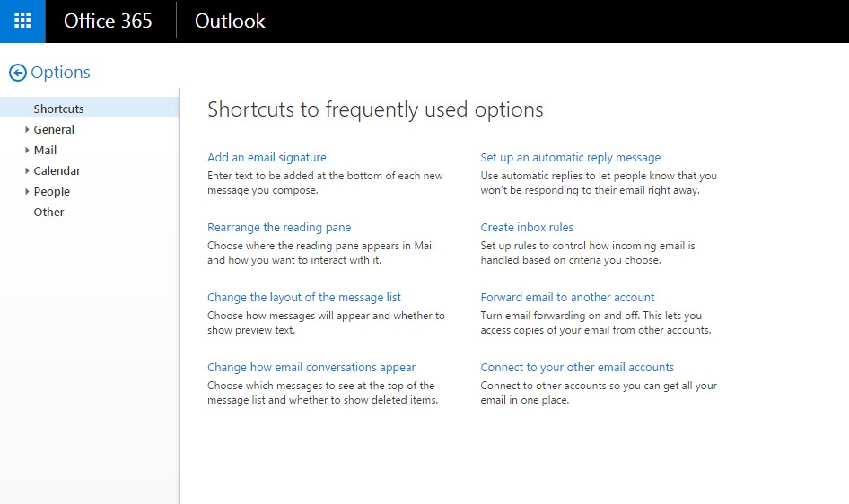849x504 pixels.
Task: Click the Outlook app name in header
Action: pyautogui.click(x=230, y=22)
